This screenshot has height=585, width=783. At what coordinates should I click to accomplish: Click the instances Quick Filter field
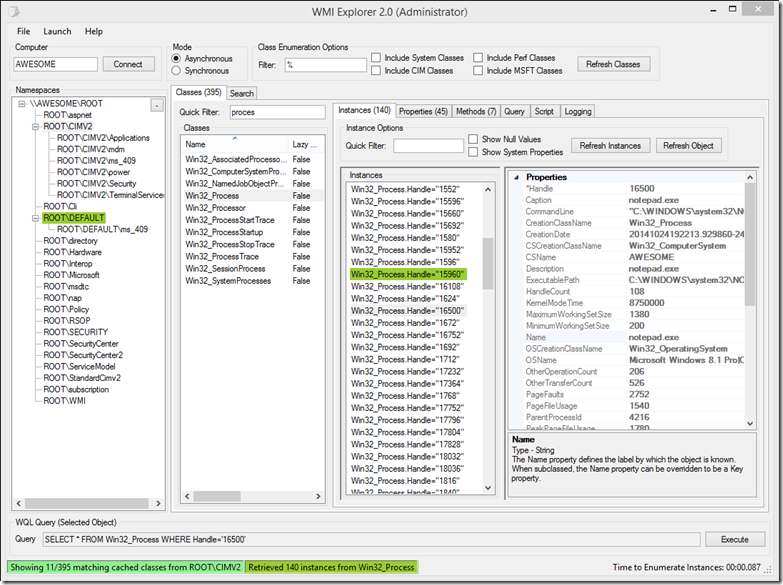point(428,146)
